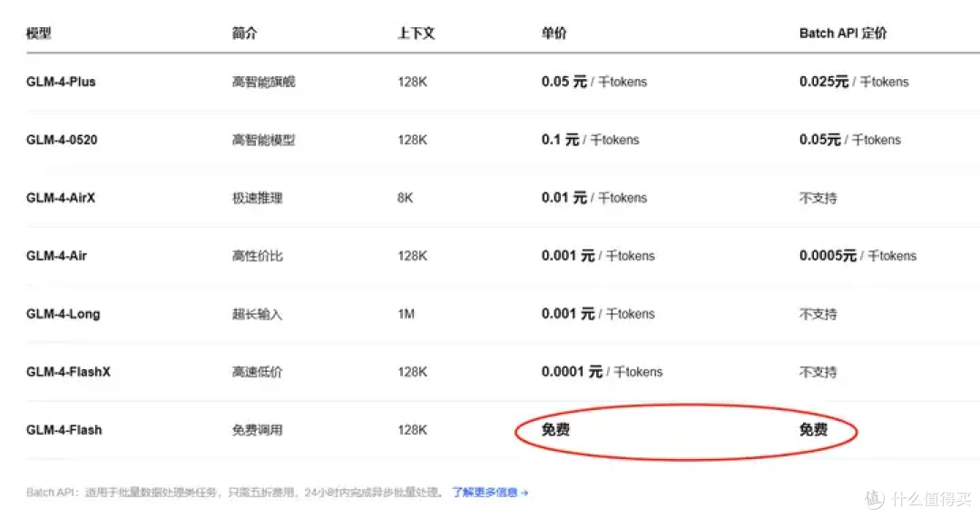The image size is (980, 519).
Task: Click the 高智能旗舰 description
Action: point(263,82)
